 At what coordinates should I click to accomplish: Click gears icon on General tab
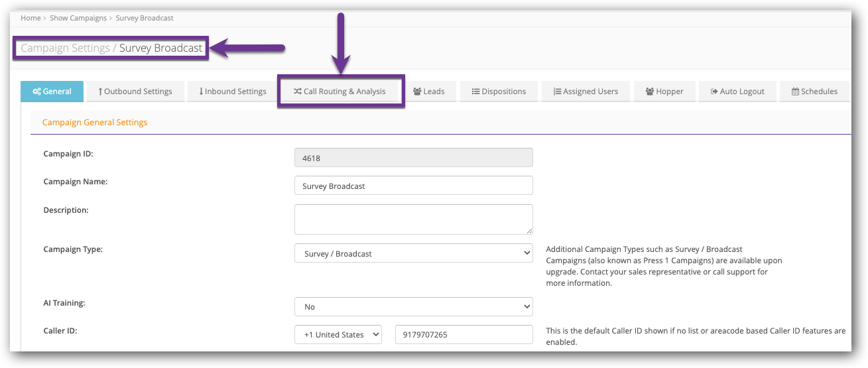pos(36,92)
